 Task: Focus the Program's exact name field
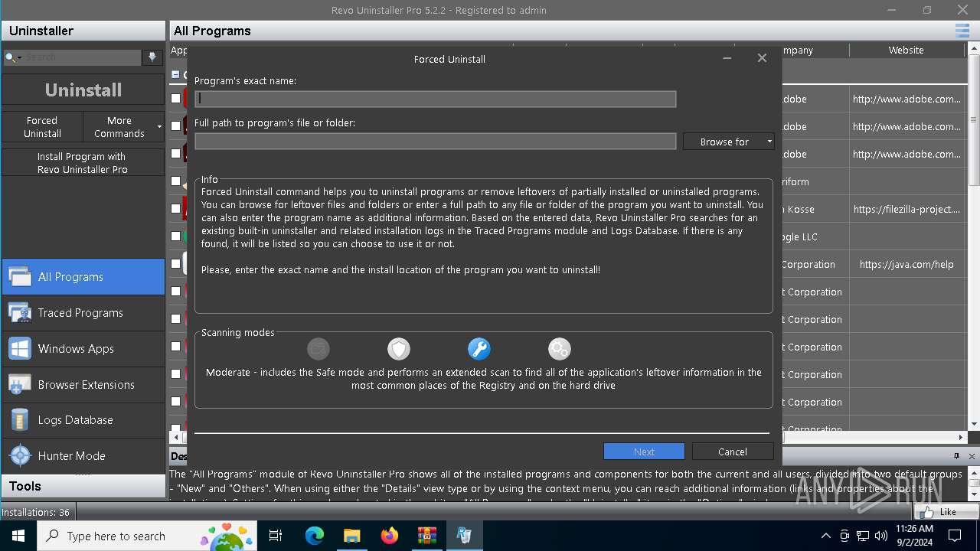pos(435,99)
